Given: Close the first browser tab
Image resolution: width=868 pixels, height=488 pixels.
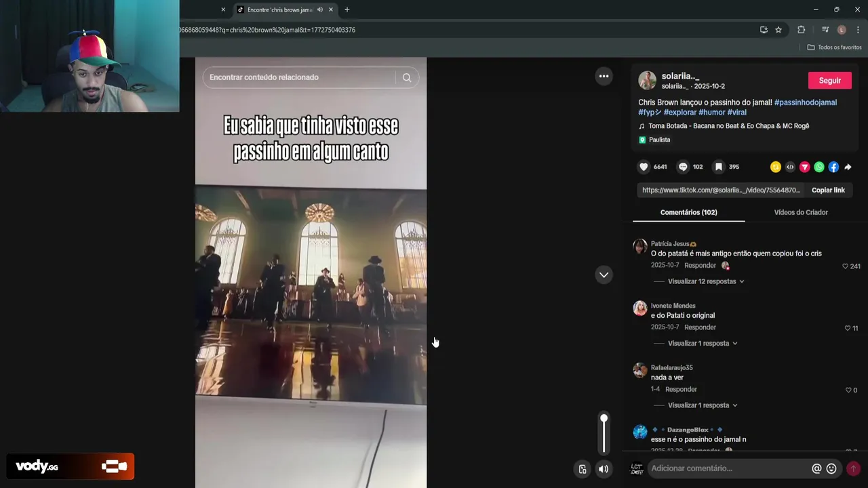Looking at the screenshot, I should pos(223,9).
